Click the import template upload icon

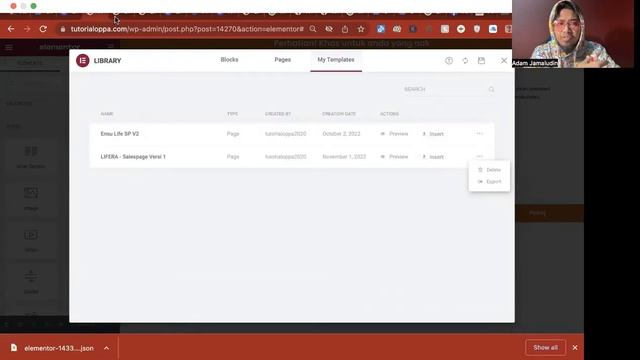tap(449, 60)
